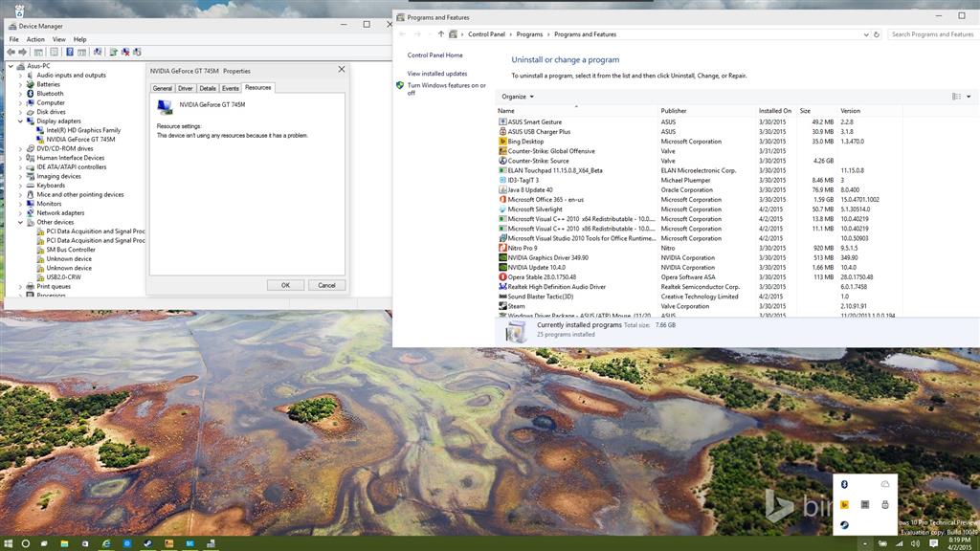The image size is (980, 551).
Task: Select the Java 8 Update 40 row
Action: 699,189
